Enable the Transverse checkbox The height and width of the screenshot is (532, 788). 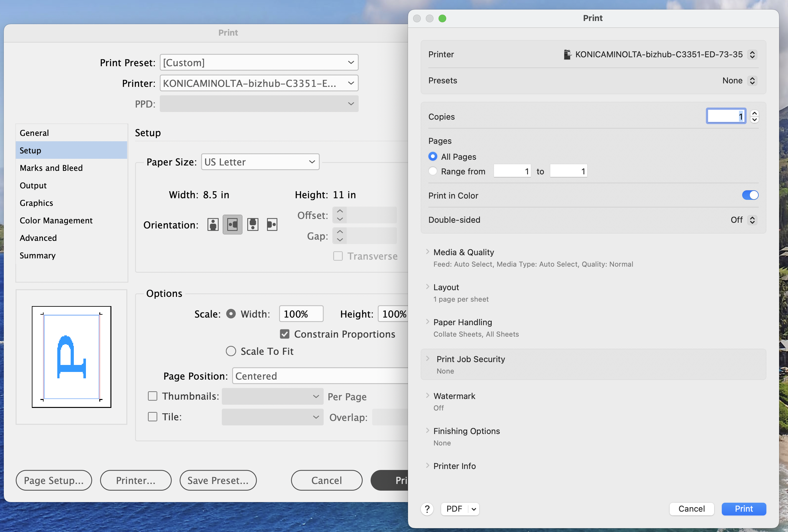pyautogui.click(x=338, y=256)
